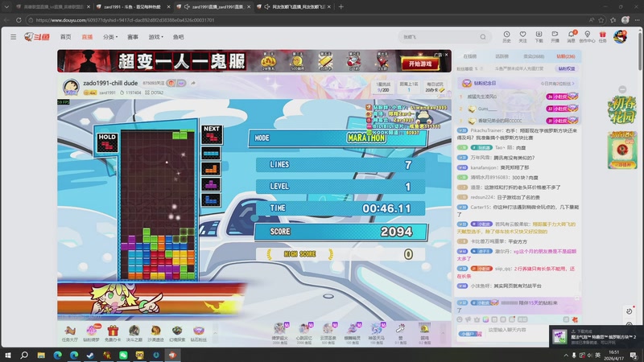
Task: Open the 钻粉聘梦 icon with New badge
Action: [x=92, y=333]
